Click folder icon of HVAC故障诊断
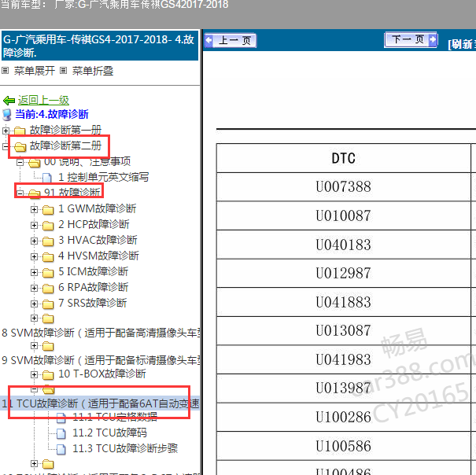The image size is (476, 475). tap(48, 241)
